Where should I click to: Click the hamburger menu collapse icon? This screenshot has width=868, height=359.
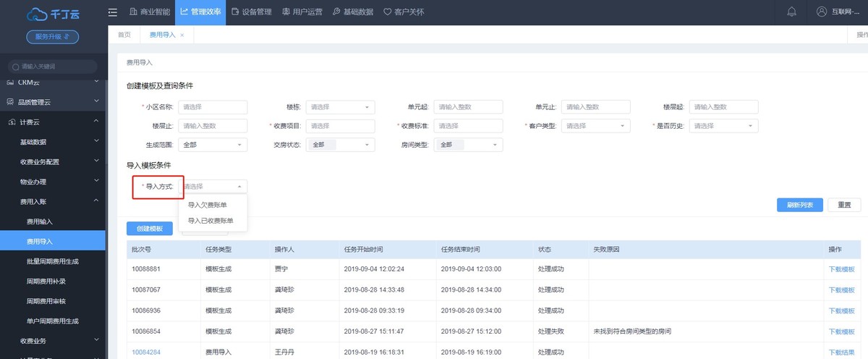(x=112, y=12)
